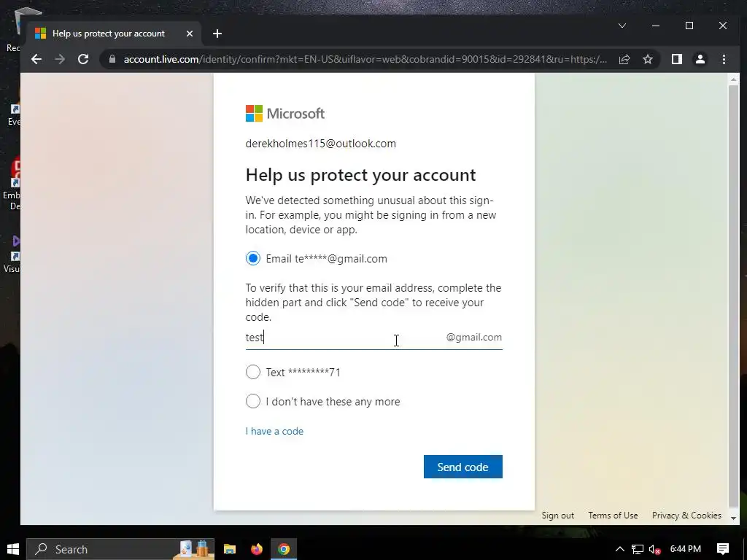This screenshot has height=560, width=747.
Task: Show hidden system tray icons
Action: coord(620,549)
